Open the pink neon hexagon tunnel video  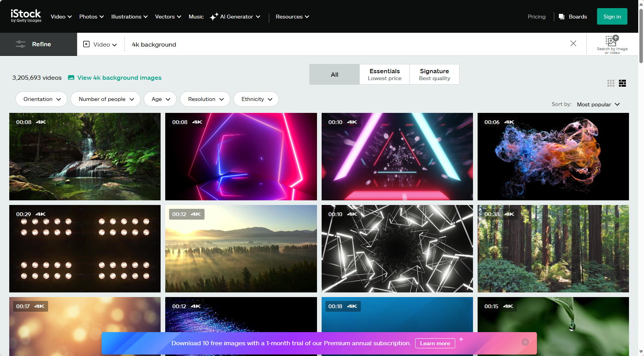tap(241, 156)
